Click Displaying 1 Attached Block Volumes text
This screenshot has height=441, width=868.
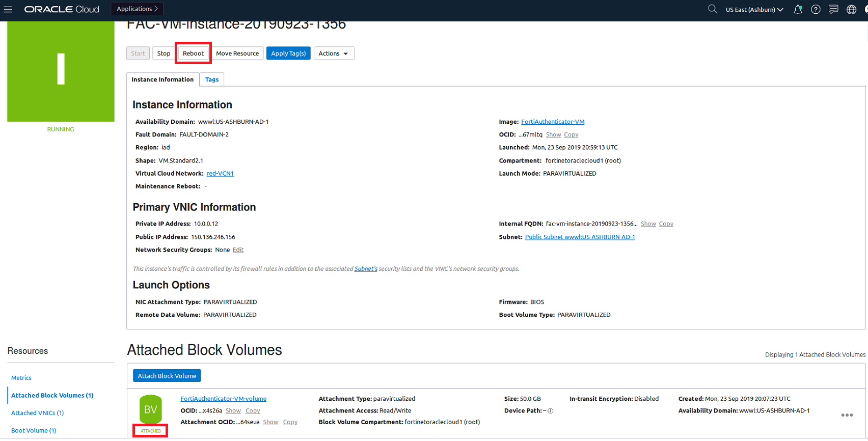[815, 354]
